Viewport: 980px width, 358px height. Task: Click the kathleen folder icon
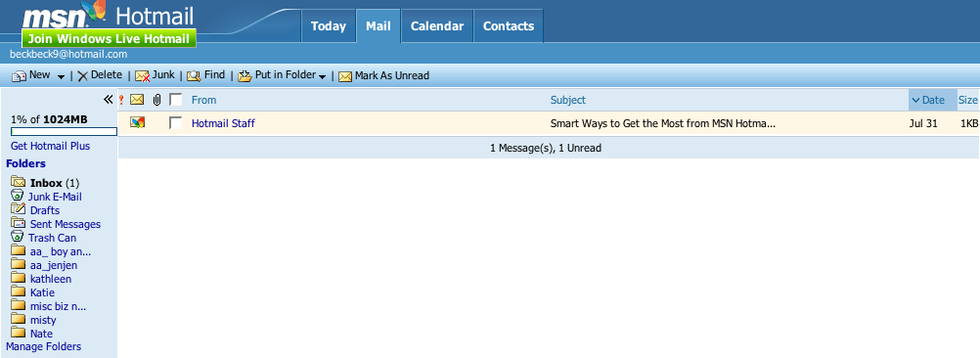19,279
